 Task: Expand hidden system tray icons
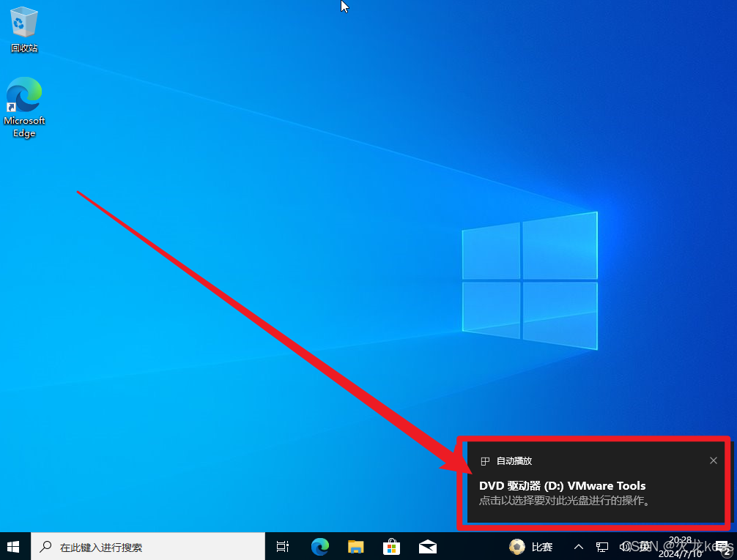tap(579, 547)
